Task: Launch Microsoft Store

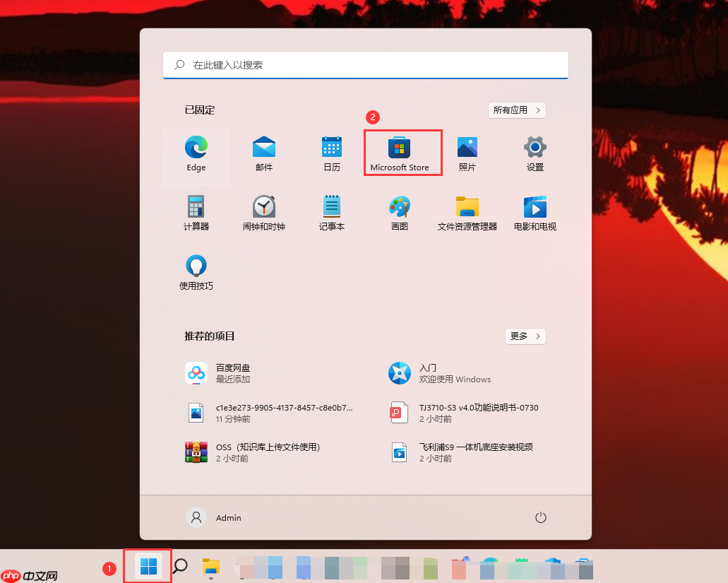Action: click(400, 152)
